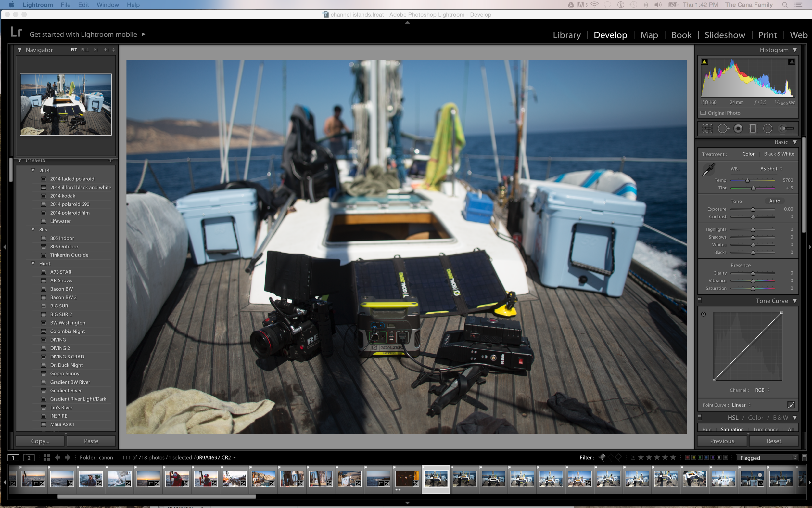Click the Previous button
The image size is (812, 508).
pos(722,441)
